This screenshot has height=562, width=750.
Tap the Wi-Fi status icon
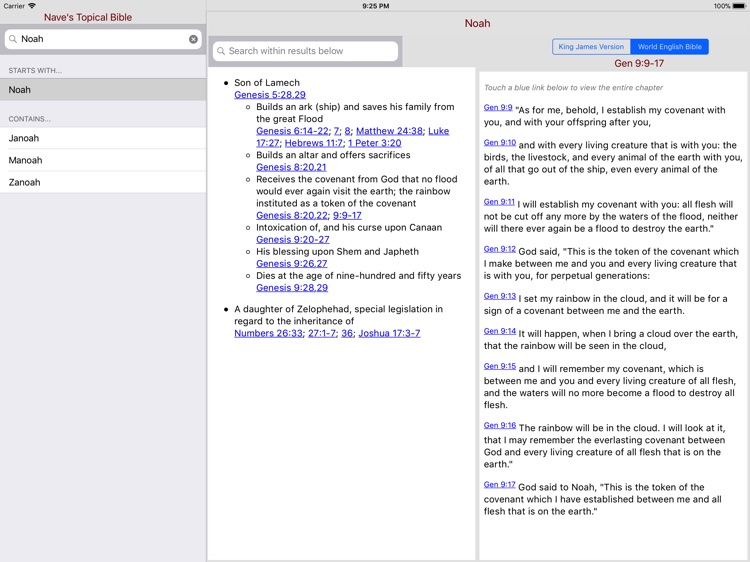[32, 6]
